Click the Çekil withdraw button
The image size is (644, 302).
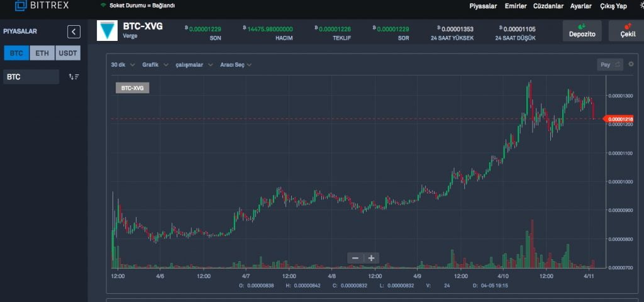pos(626,31)
